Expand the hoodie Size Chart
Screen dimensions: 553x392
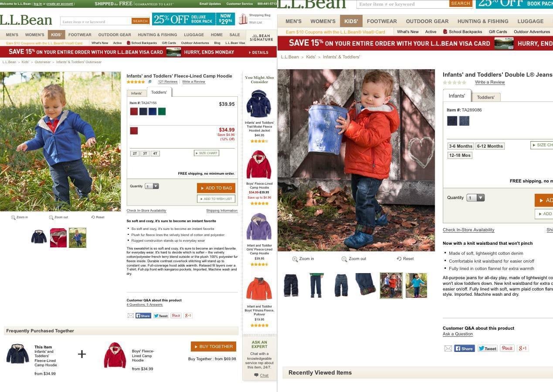pyautogui.click(x=207, y=153)
